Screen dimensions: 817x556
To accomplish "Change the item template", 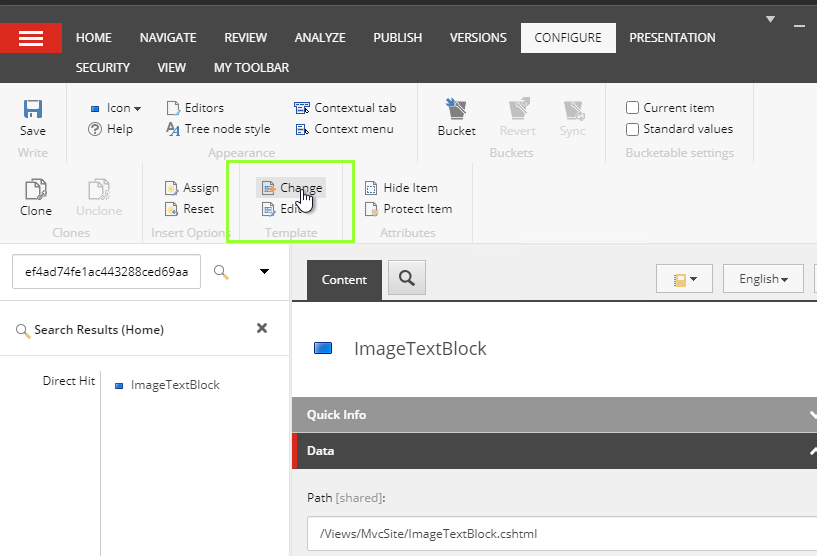I will pos(291,188).
